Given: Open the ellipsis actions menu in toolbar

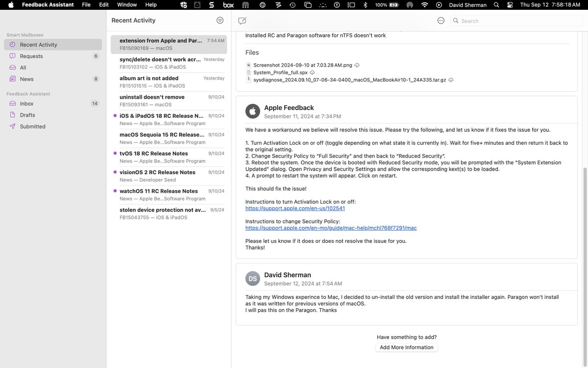Looking at the screenshot, I should 441,21.
